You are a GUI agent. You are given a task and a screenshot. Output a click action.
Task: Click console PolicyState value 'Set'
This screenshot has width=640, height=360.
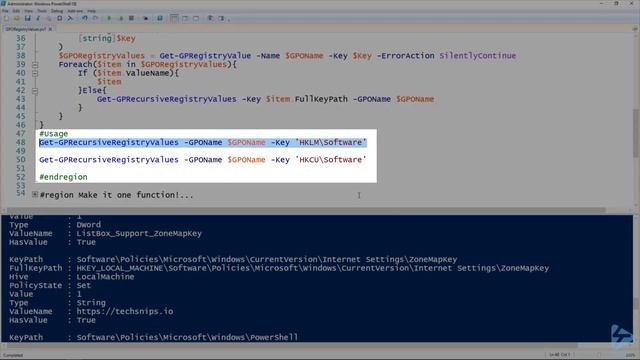tap(84, 285)
